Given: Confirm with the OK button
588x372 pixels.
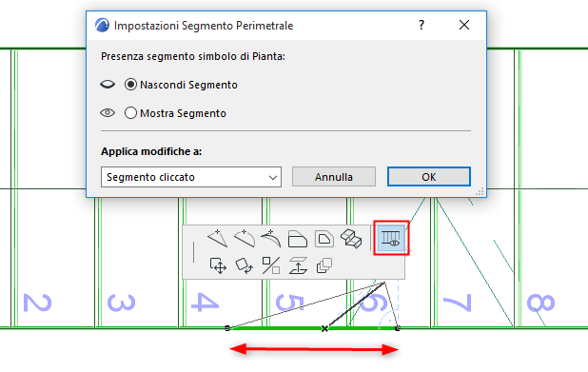Looking at the screenshot, I should [x=429, y=177].
